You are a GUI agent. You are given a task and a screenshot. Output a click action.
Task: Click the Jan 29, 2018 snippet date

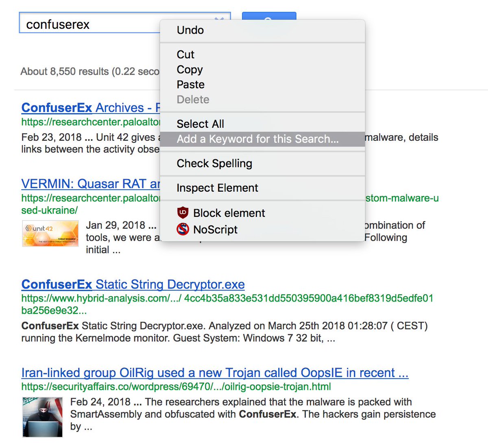(x=115, y=225)
